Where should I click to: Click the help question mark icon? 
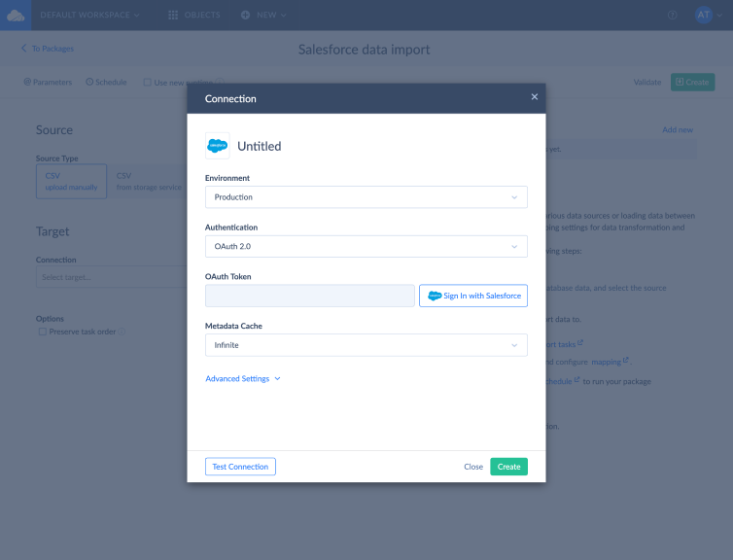pyautogui.click(x=672, y=15)
